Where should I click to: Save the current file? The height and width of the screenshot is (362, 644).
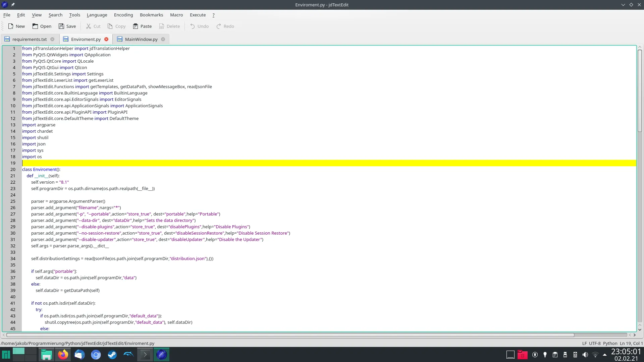pyautogui.click(x=67, y=26)
